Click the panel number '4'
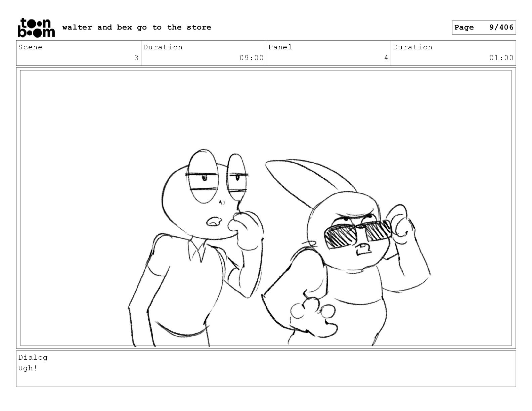This screenshot has width=532, height=411. [386, 58]
